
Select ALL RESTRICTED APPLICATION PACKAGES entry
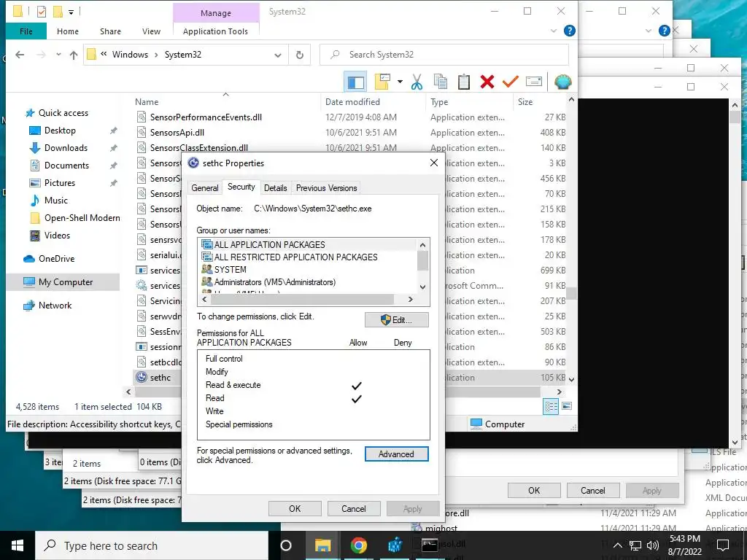coord(289,257)
